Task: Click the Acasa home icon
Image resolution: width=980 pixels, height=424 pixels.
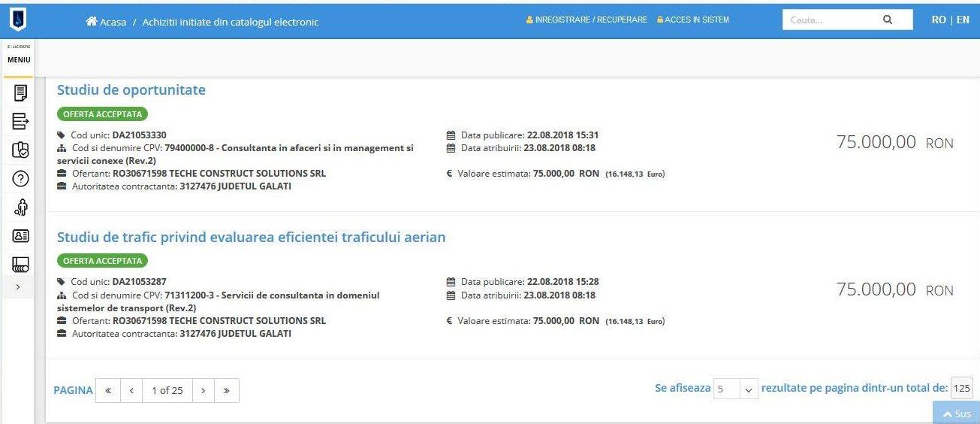Action: (x=92, y=22)
